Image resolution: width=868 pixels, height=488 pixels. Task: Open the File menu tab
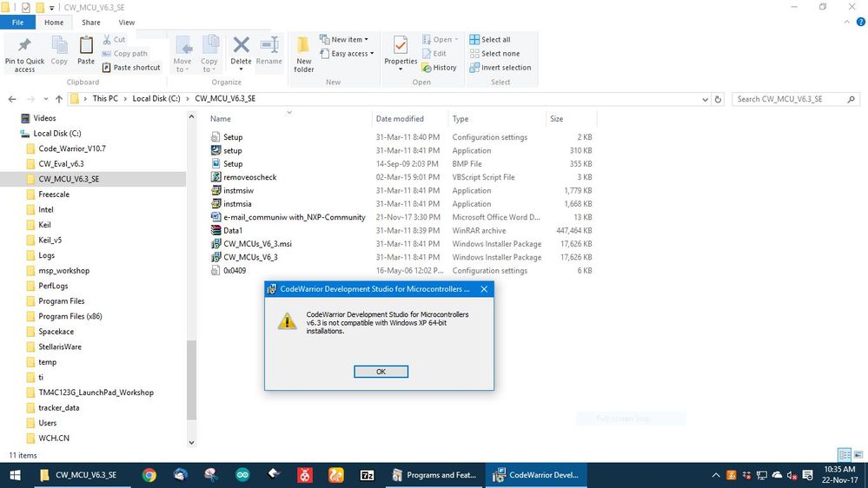click(17, 22)
